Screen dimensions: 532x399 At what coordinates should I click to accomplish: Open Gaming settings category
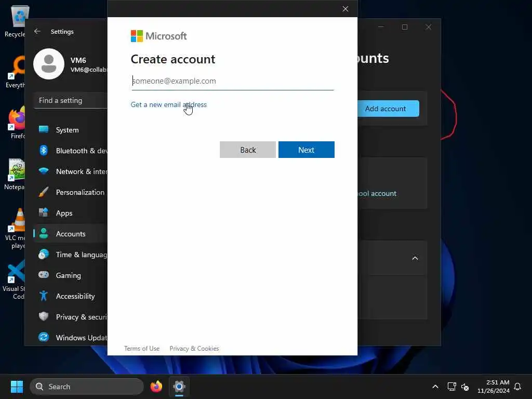pyautogui.click(x=71, y=275)
